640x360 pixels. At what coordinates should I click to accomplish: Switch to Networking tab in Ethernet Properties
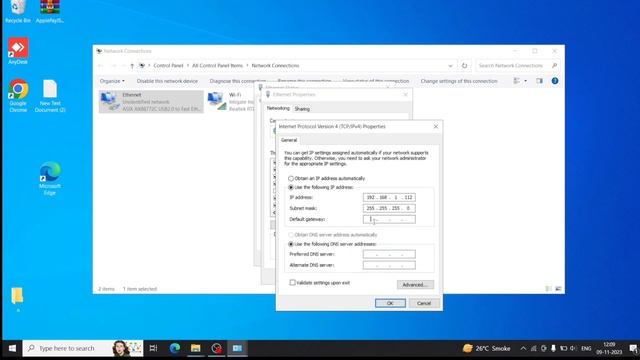(x=278, y=108)
